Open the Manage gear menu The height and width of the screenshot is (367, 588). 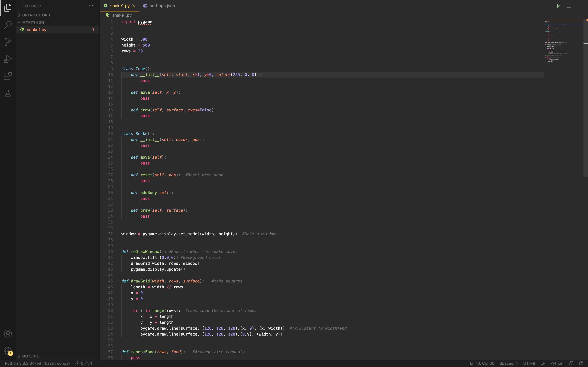point(8,350)
